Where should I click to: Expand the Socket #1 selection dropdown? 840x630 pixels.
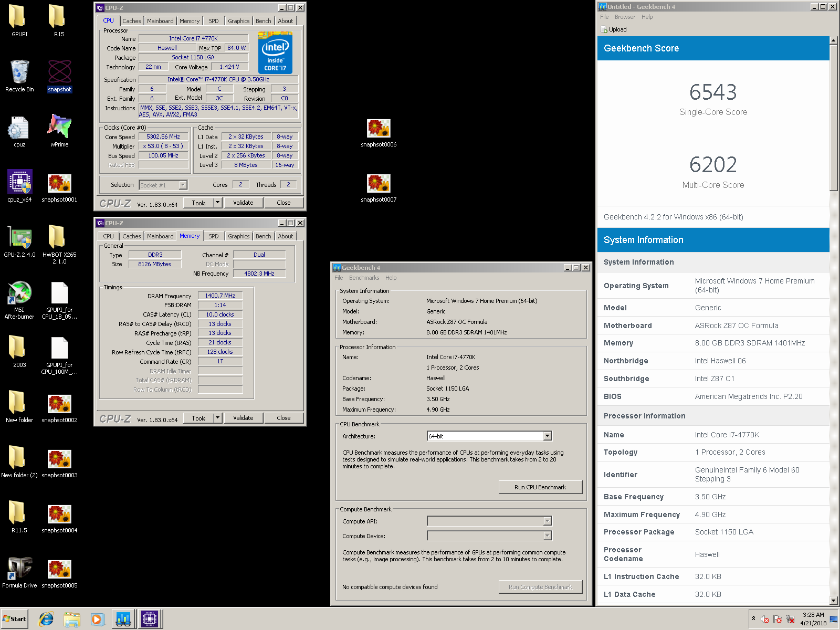pos(183,185)
